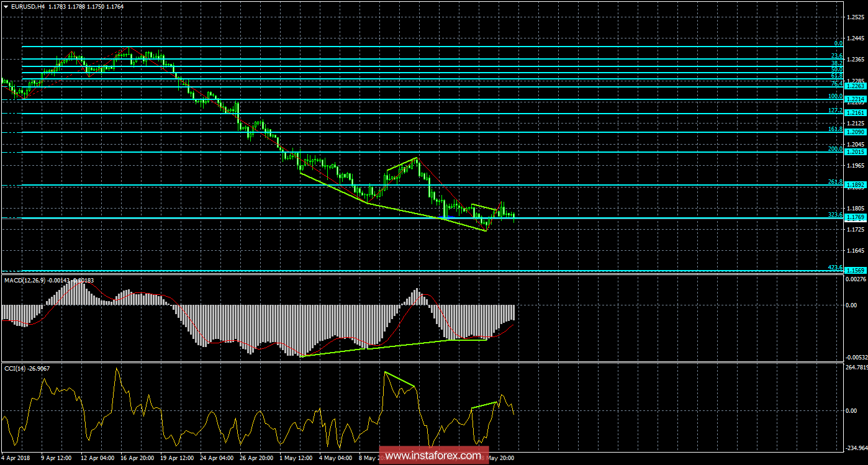Click the 1.1645 price scale value
This screenshot has height=465, width=868.
coord(856,251)
